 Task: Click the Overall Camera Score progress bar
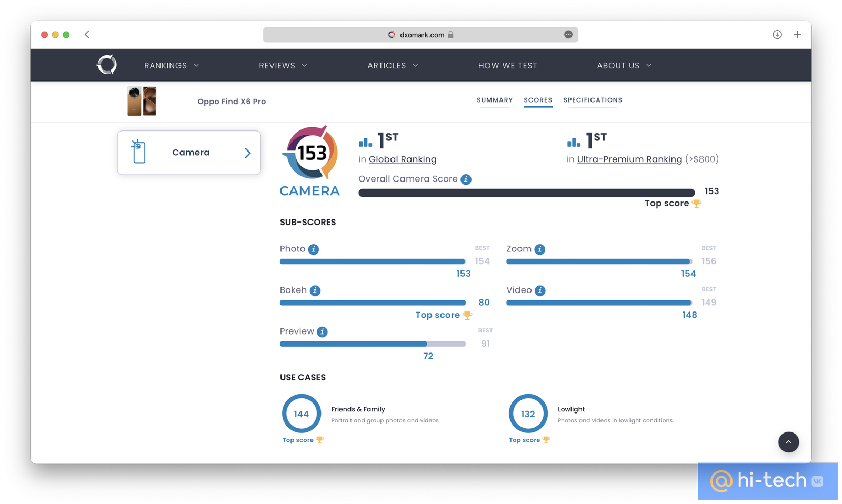pos(526,193)
